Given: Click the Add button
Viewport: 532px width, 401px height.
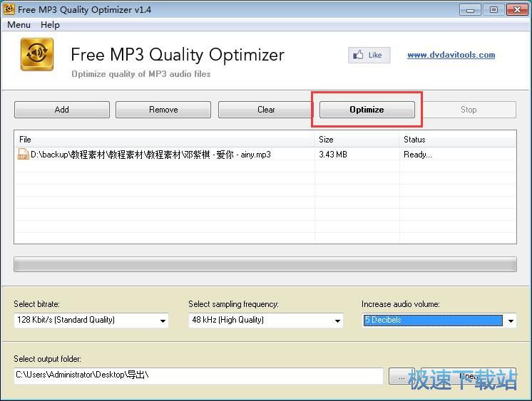Looking at the screenshot, I should [62, 110].
